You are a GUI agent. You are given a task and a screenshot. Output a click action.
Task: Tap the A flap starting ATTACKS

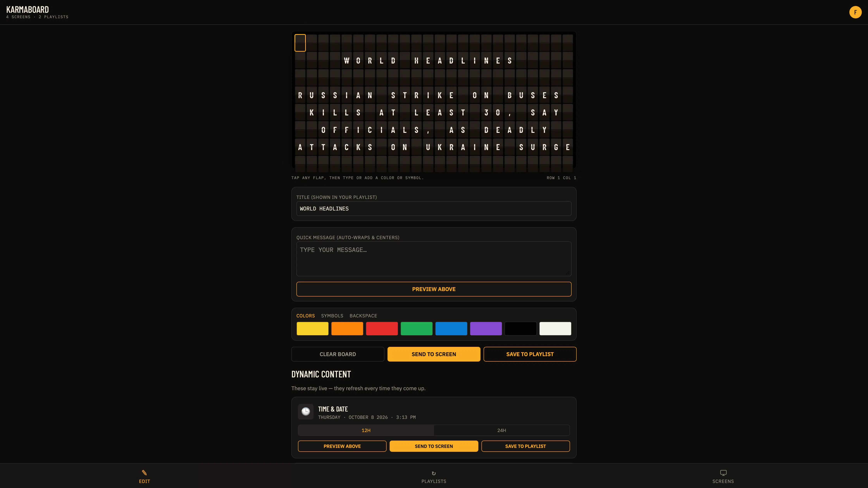click(300, 147)
